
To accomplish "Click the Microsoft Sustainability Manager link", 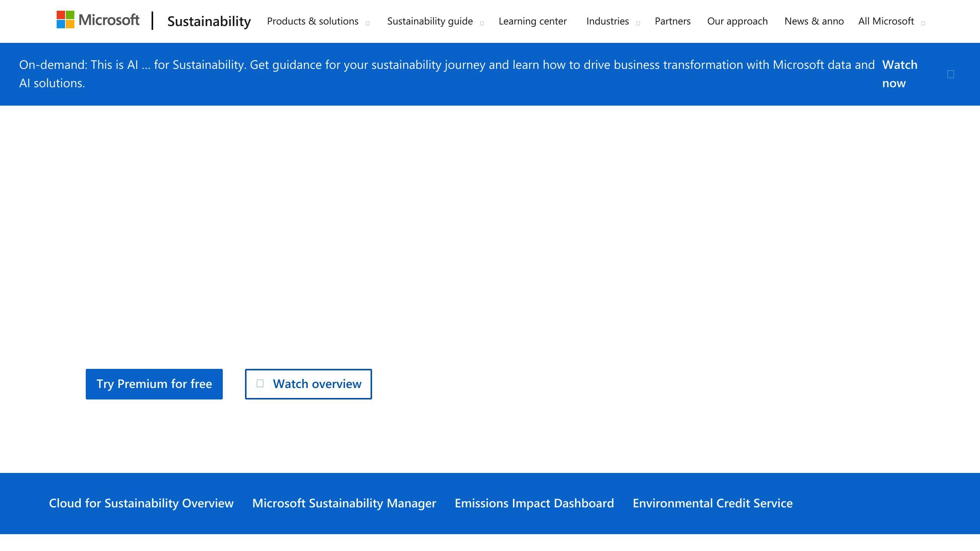I will point(344,503).
